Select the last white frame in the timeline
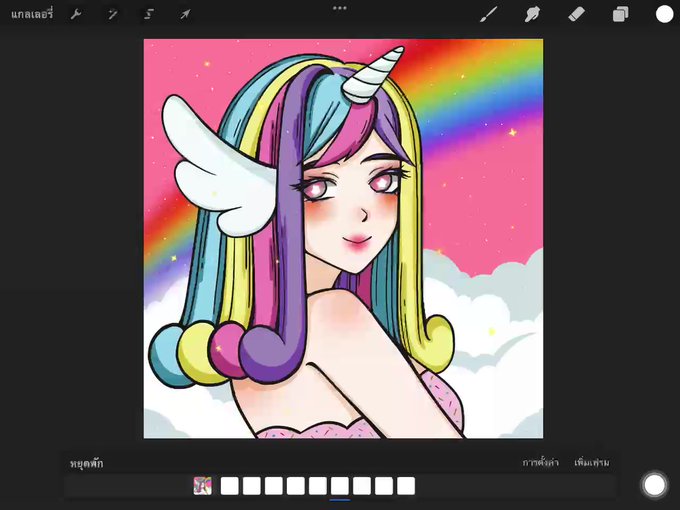This screenshot has height=510, width=680. click(406, 486)
